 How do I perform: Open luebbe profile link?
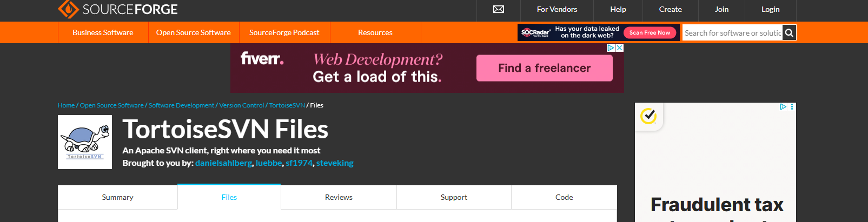point(269,163)
